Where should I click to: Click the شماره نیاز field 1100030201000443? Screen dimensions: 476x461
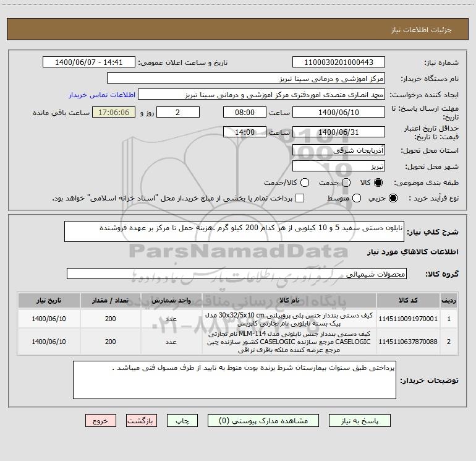pos(339,62)
